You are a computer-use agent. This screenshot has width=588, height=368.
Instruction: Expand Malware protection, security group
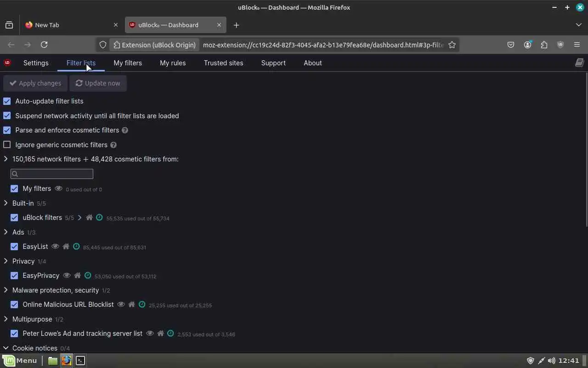pyautogui.click(x=6, y=290)
